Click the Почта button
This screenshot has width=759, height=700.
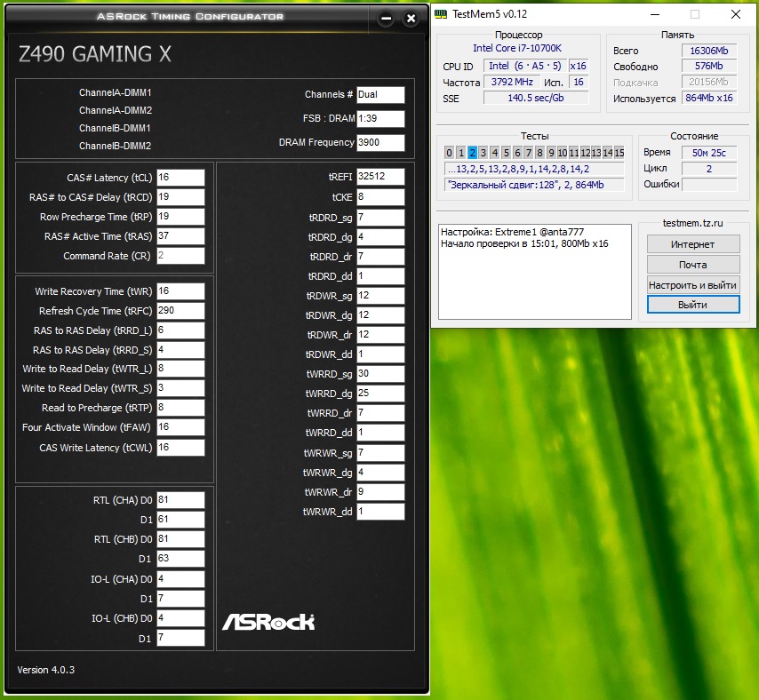pyautogui.click(x=692, y=265)
